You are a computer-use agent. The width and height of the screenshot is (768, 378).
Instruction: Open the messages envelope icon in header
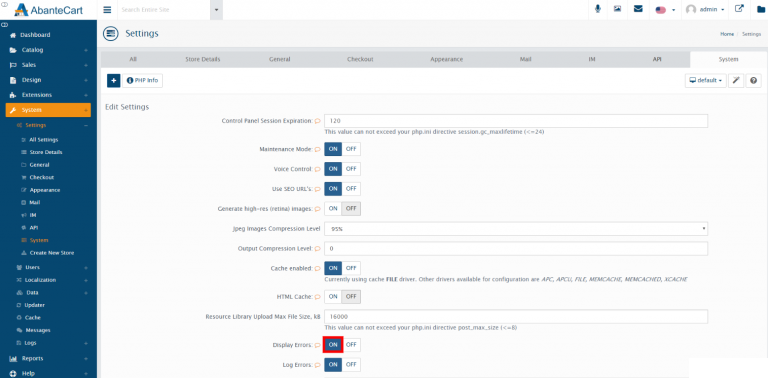[638, 9]
